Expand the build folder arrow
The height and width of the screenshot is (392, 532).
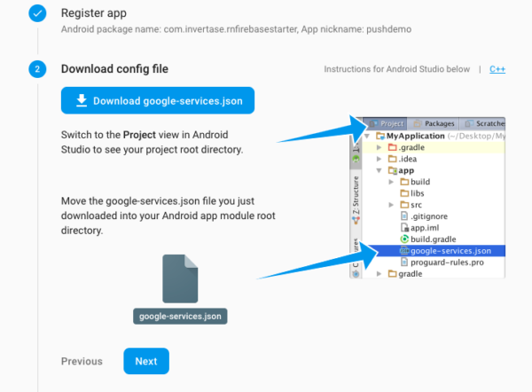pos(391,182)
